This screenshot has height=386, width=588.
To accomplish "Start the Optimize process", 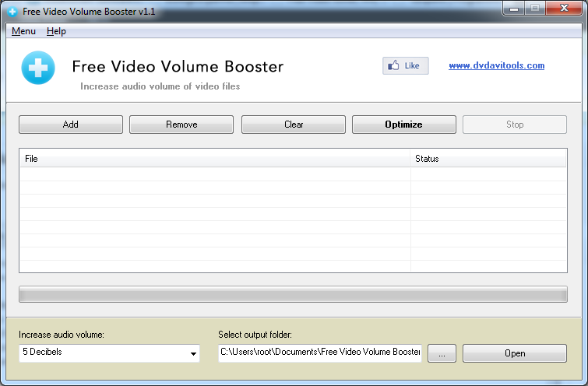I will [x=403, y=125].
